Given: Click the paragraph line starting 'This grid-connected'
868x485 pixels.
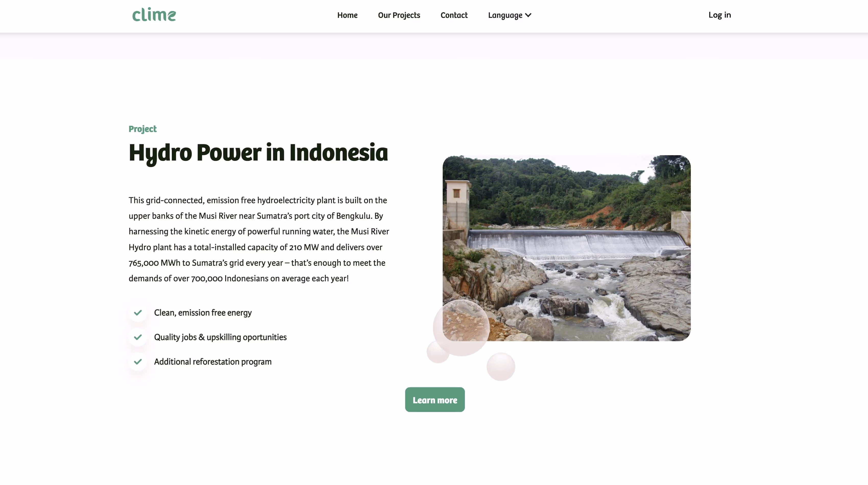Looking at the screenshot, I should (x=258, y=200).
